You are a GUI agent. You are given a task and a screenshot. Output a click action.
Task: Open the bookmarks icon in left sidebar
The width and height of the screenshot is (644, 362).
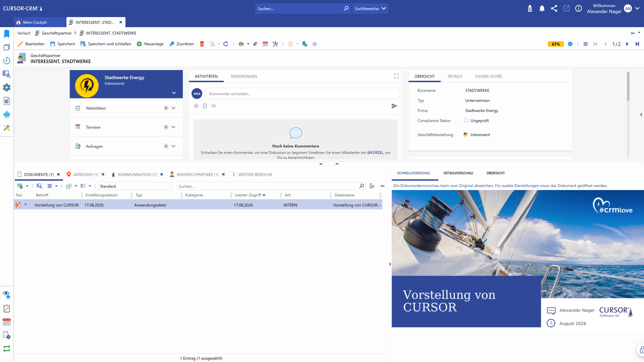[x=7, y=34]
